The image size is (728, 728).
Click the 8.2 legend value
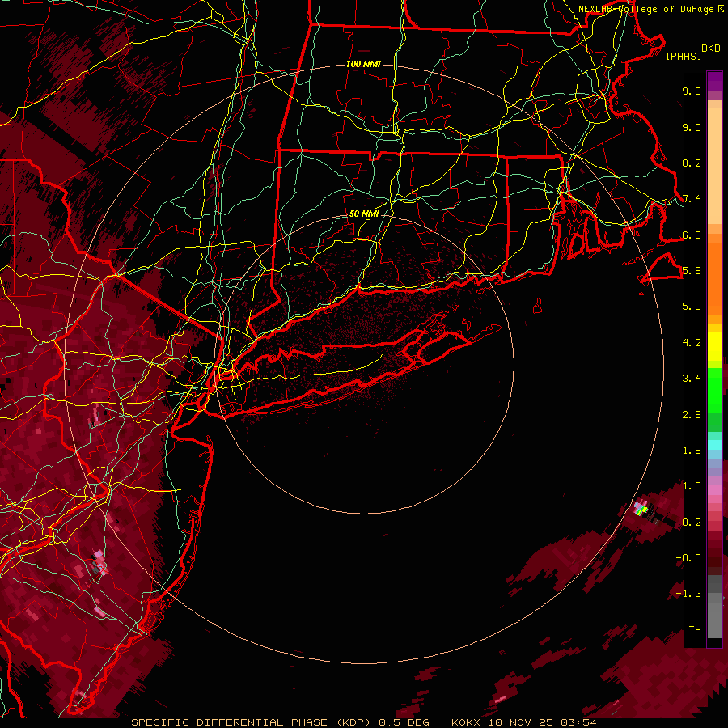pyautogui.click(x=692, y=163)
